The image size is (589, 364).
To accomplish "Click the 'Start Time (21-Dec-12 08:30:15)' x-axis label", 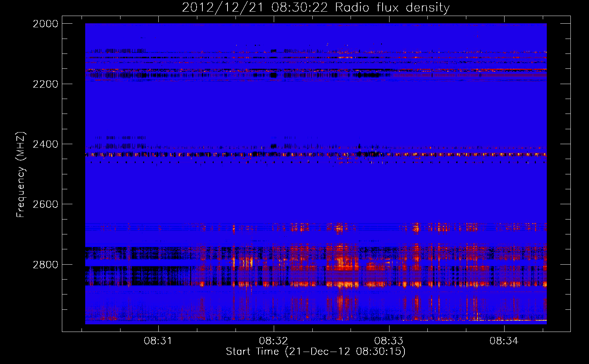I will click(316, 352).
